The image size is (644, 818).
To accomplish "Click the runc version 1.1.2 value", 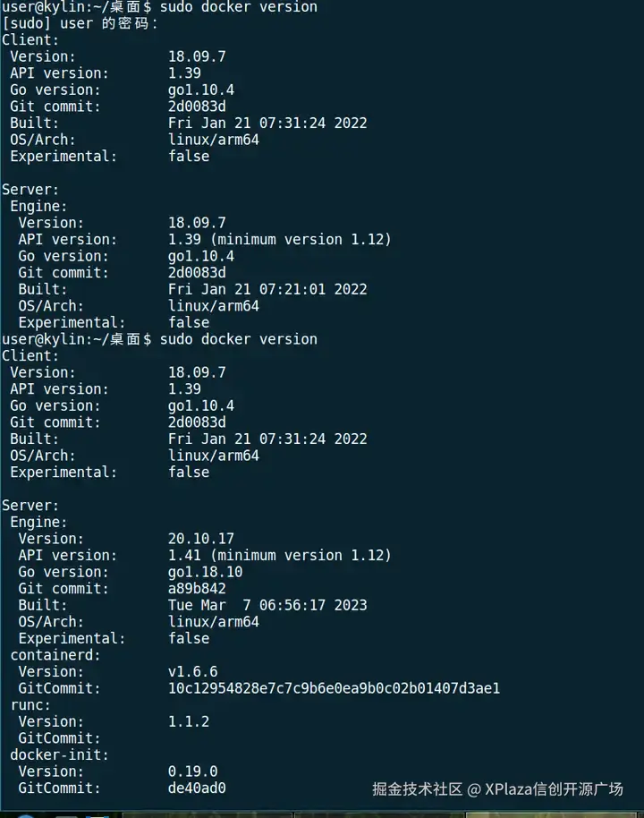I will click(189, 721).
